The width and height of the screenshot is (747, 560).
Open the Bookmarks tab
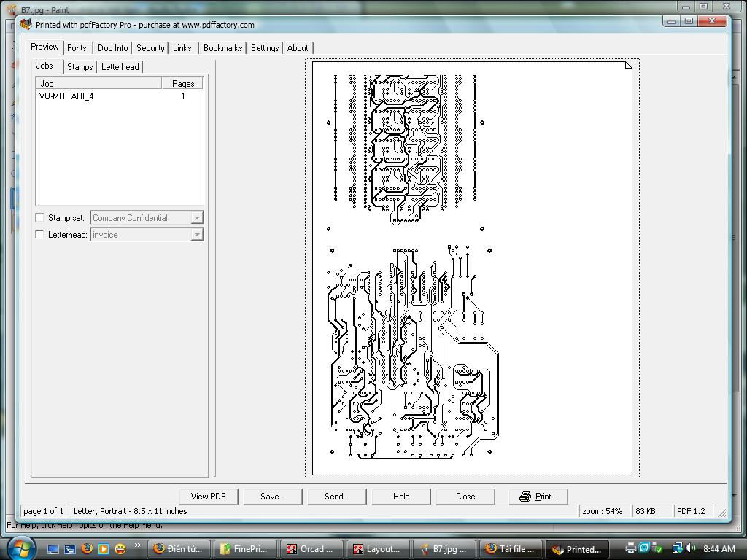point(222,47)
